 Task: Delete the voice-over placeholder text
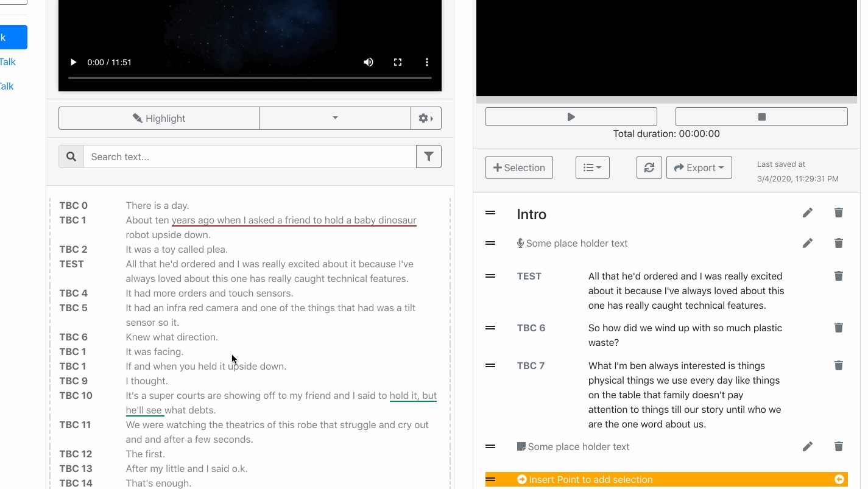(x=839, y=243)
